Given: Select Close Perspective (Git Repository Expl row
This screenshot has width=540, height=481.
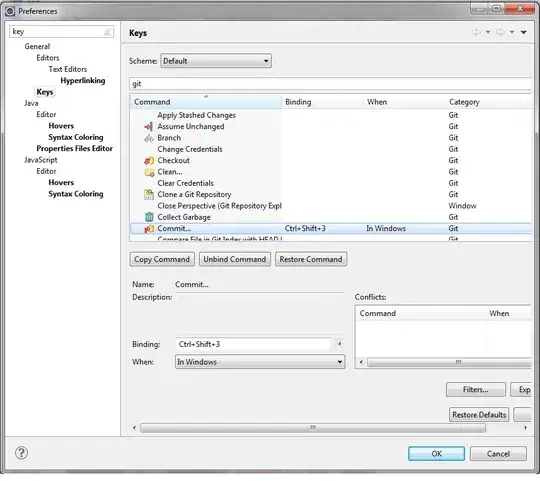Looking at the screenshot, I should coord(331,206).
